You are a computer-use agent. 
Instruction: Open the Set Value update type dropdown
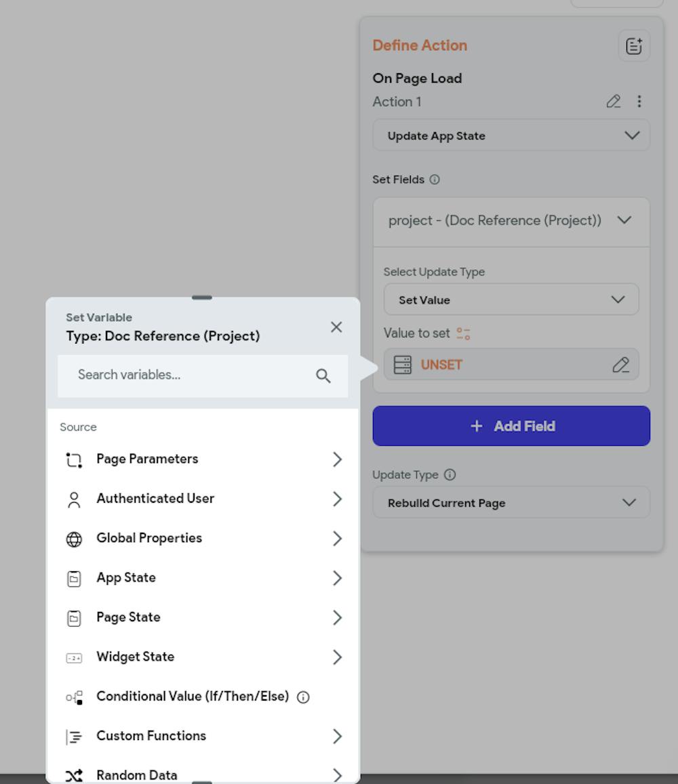click(511, 300)
